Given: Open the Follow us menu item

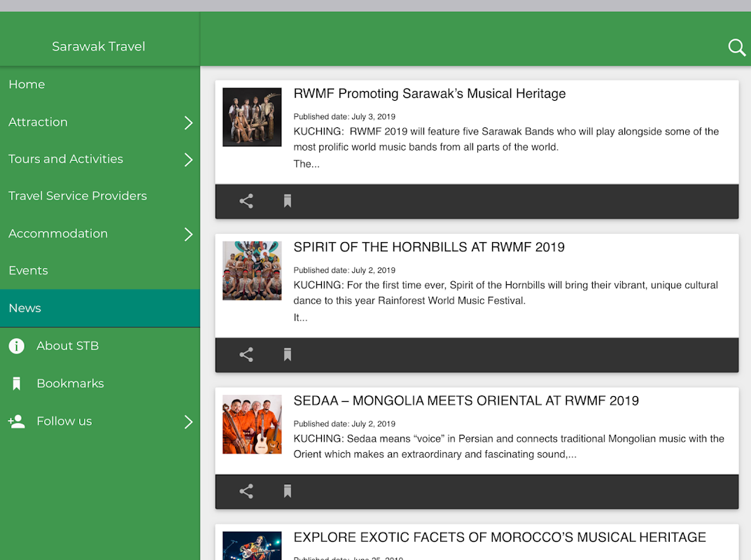Looking at the screenshot, I should 99,421.
